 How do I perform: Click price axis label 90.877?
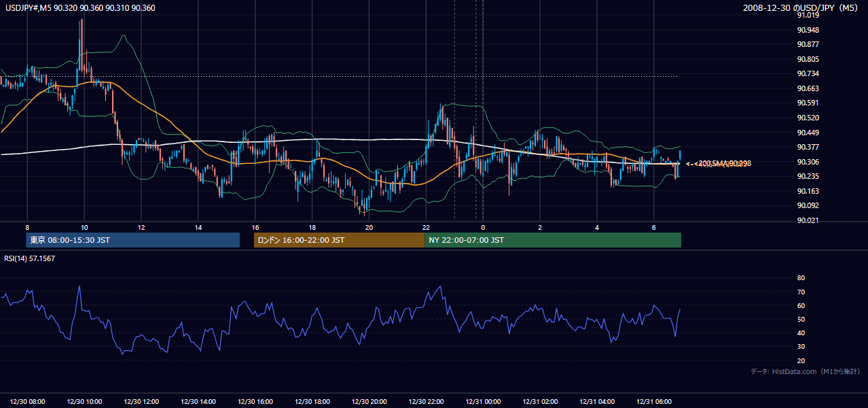[x=808, y=44]
